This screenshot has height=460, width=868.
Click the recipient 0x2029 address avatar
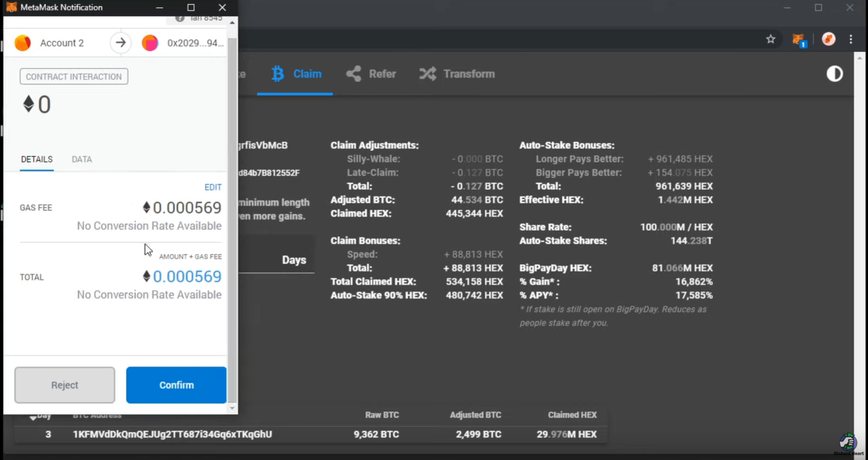[150, 43]
